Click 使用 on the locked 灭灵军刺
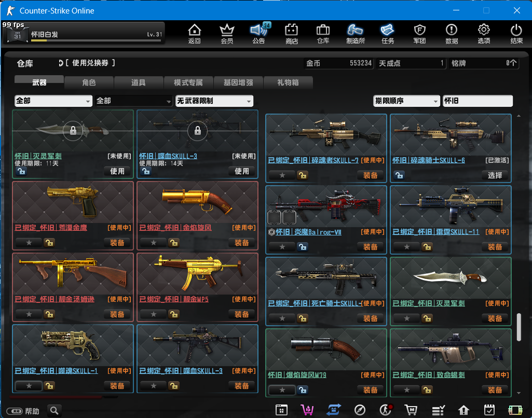Image resolution: width=532 pixels, height=418 pixels. point(117,171)
